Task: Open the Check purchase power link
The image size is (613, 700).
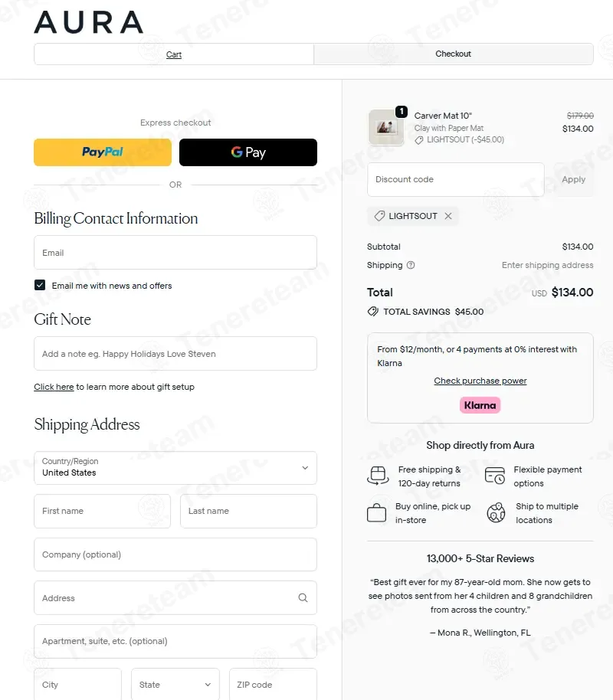Action: click(x=480, y=381)
